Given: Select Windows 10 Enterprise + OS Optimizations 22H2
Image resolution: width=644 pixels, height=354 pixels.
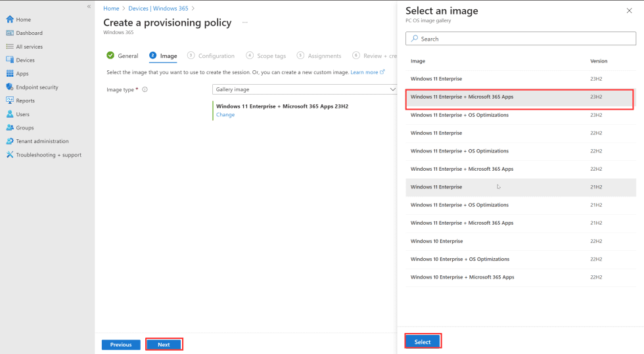Looking at the screenshot, I should (x=520, y=259).
